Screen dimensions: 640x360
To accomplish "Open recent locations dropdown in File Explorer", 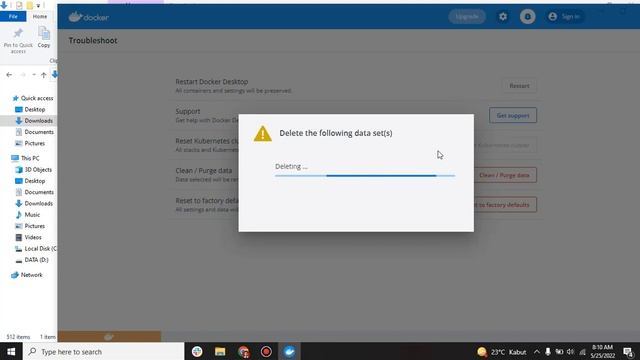I will point(33,75).
